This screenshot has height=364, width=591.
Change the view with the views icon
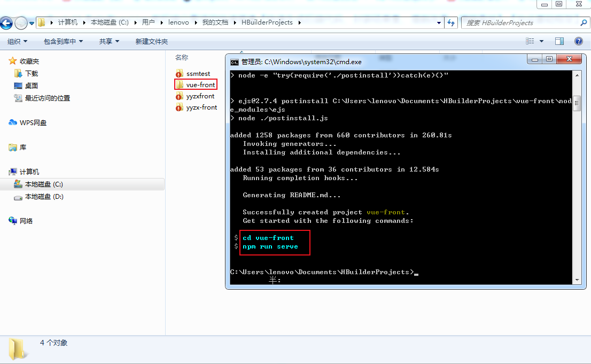click(531, 41)
